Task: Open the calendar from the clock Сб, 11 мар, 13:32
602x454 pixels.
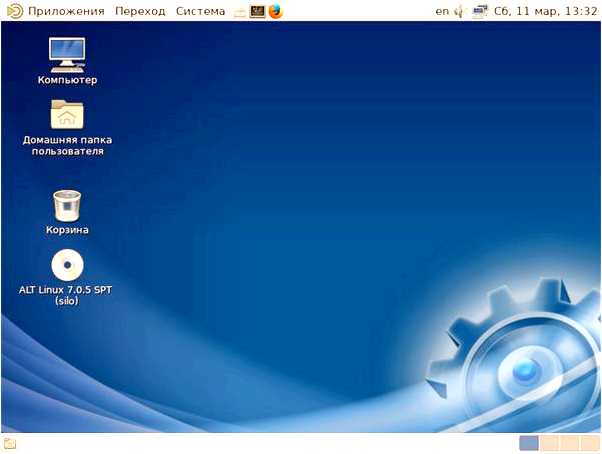Action: tap(545, 11)
